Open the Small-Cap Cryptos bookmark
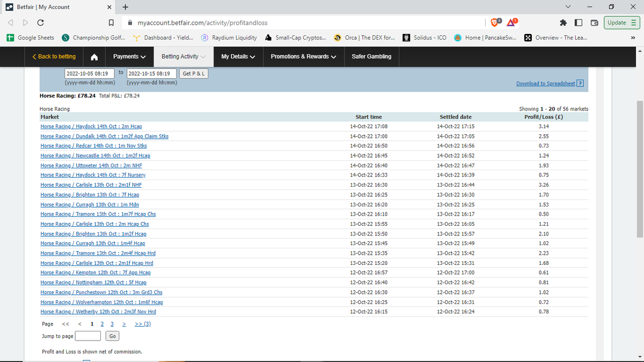Screen dimensions: 644x362 click(x=296, y=38)
